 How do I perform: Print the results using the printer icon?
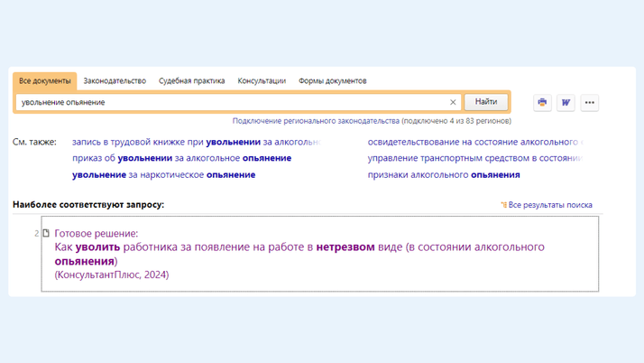tap(542, 102)
